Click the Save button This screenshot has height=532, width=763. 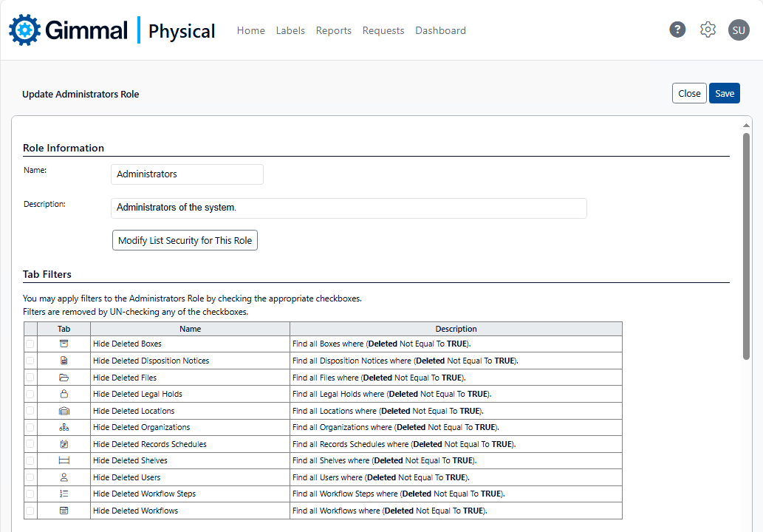pyautogui.click(x=724, y=93)
